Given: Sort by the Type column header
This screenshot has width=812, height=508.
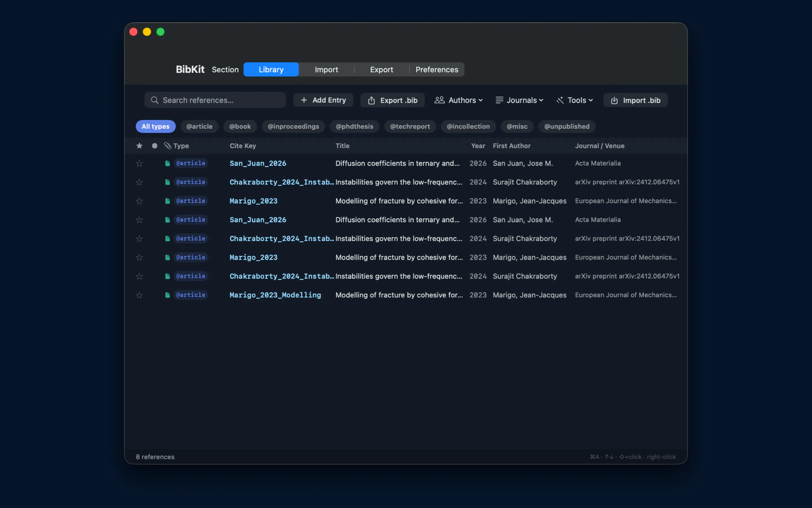Looking at the screenshot, I should click(x=181, y=146).
